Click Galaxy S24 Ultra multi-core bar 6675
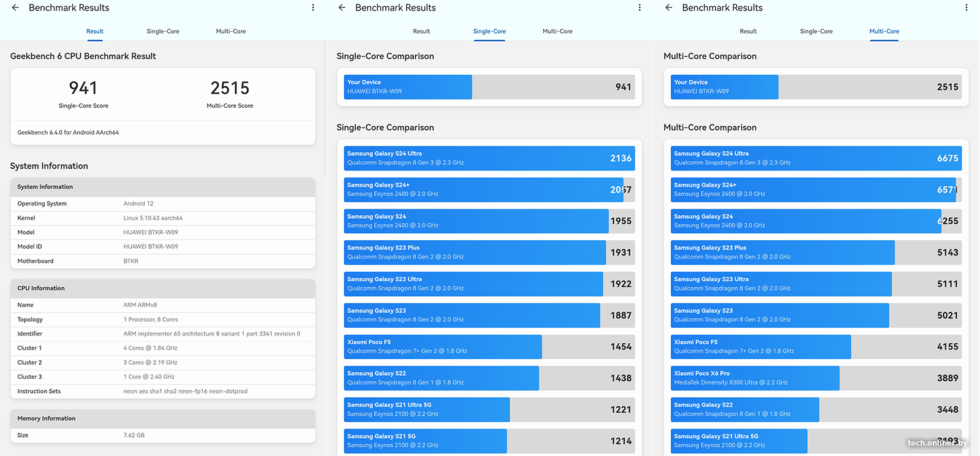The image size is (980, 456). (x=816, y=158)
